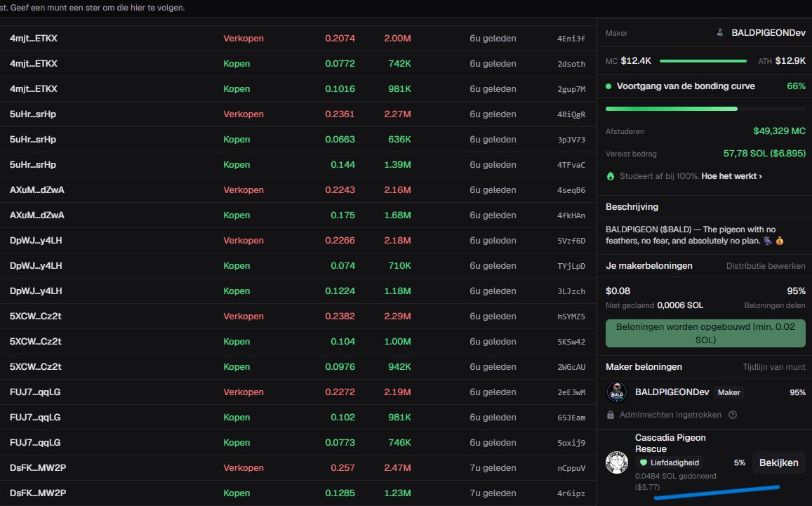Click the Verkopen label in the 2.00M row

point(244,39)
